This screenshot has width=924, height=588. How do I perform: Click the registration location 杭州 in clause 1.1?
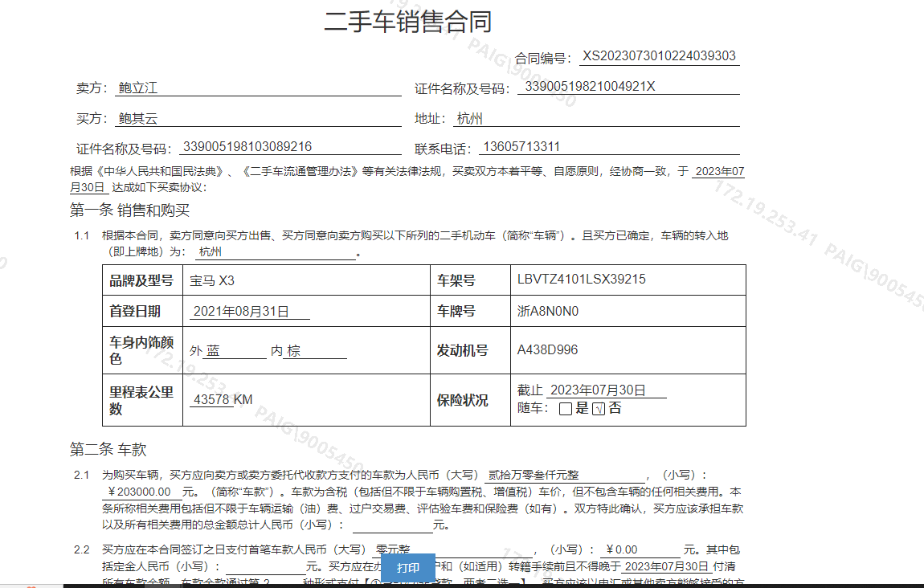[211, 252]
